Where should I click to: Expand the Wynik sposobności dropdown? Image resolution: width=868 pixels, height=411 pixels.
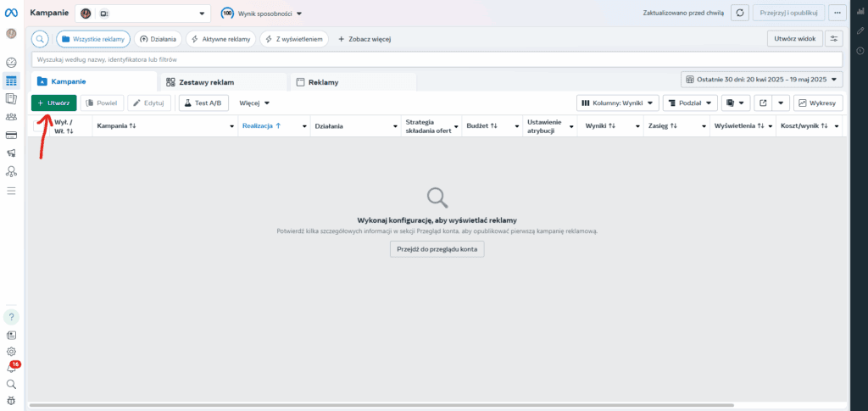point(261,14)
